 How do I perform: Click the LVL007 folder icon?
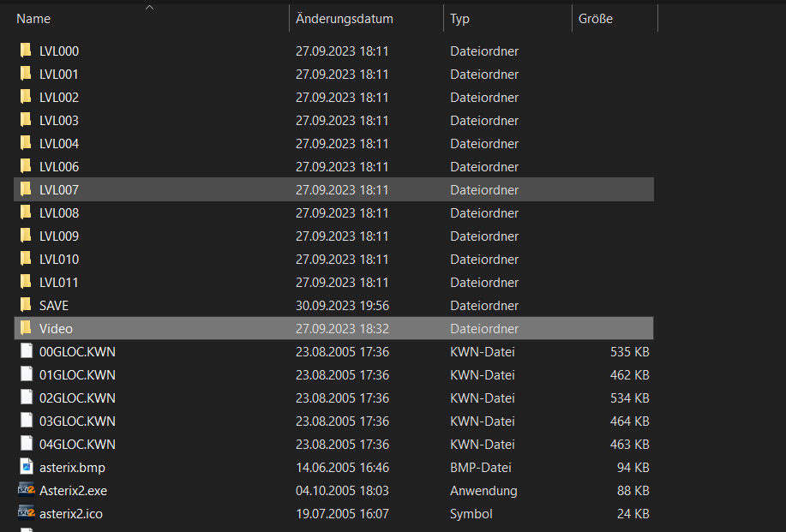(x=26, y=189)
